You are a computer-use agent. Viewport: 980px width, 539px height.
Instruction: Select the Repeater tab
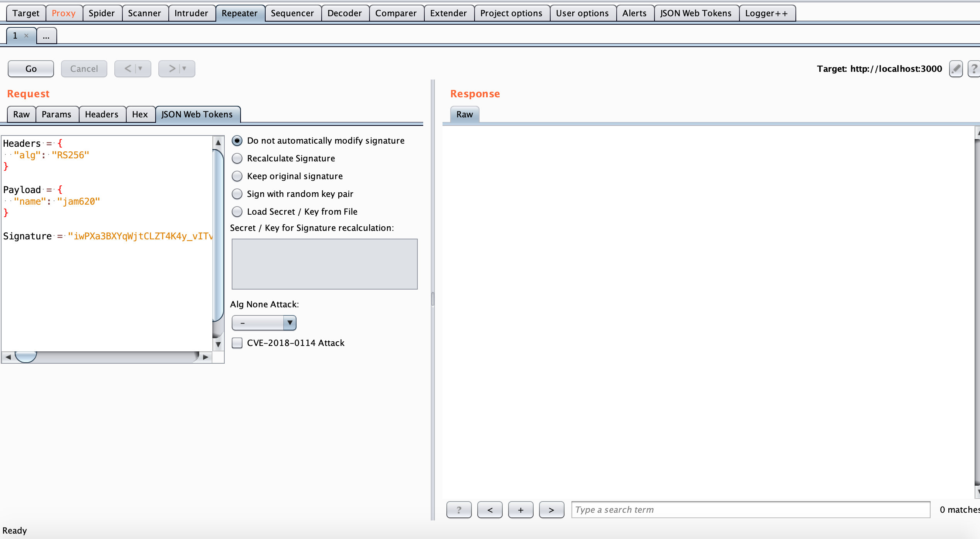[240, 13]
